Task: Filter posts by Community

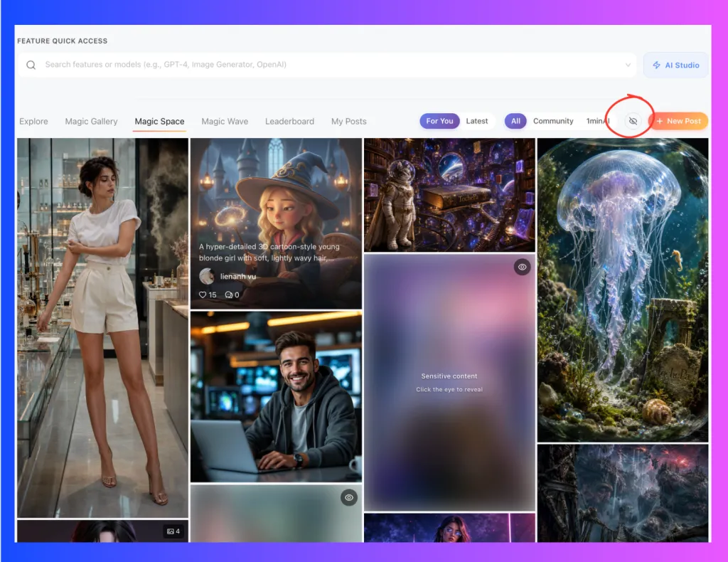Action: (553, 121)
